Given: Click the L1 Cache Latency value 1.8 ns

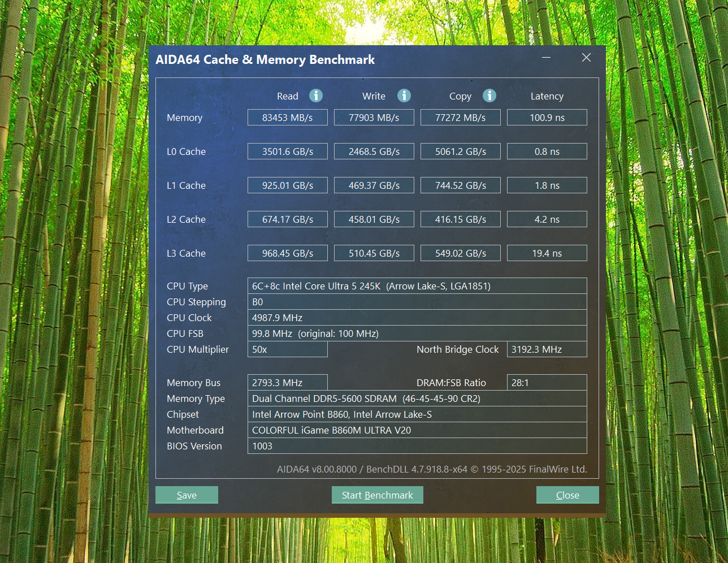Looking at the screenshot, I should 547,185.
